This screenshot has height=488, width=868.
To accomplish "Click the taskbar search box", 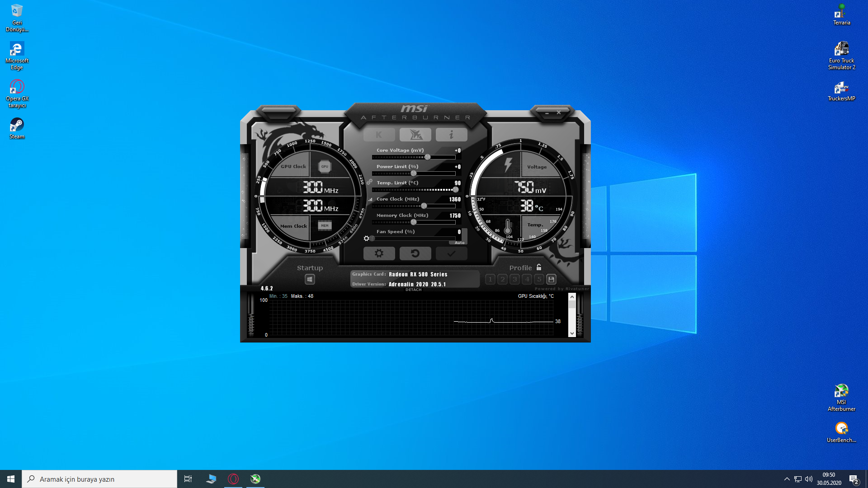I will coord(99,479).
